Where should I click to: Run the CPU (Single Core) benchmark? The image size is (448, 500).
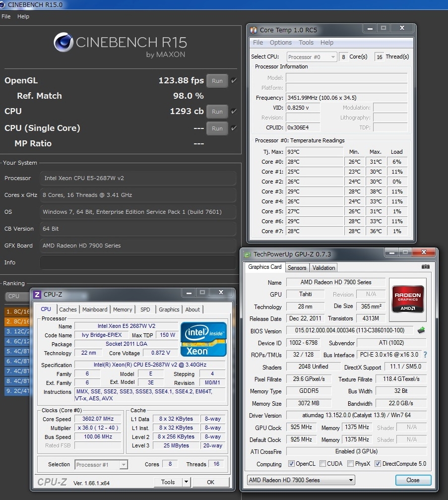pos(217,128)
